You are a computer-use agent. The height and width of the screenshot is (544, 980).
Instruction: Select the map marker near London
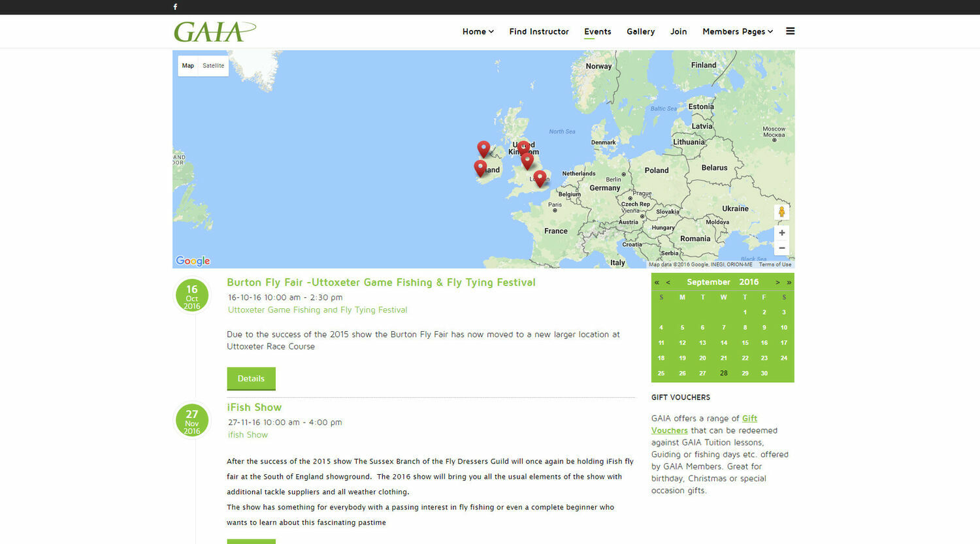540,179
